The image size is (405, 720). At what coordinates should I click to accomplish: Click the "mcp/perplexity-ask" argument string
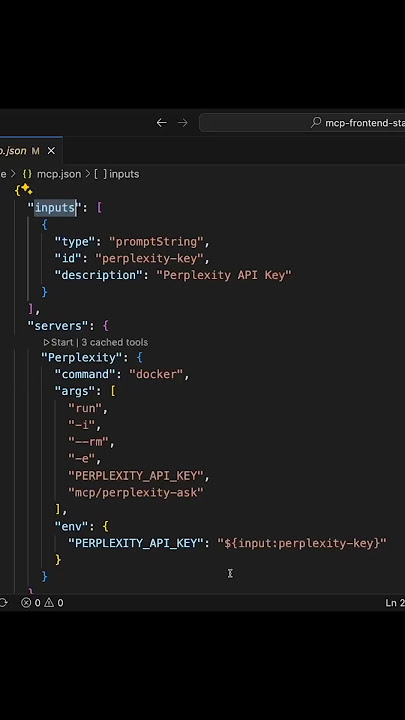pos(136,492)
